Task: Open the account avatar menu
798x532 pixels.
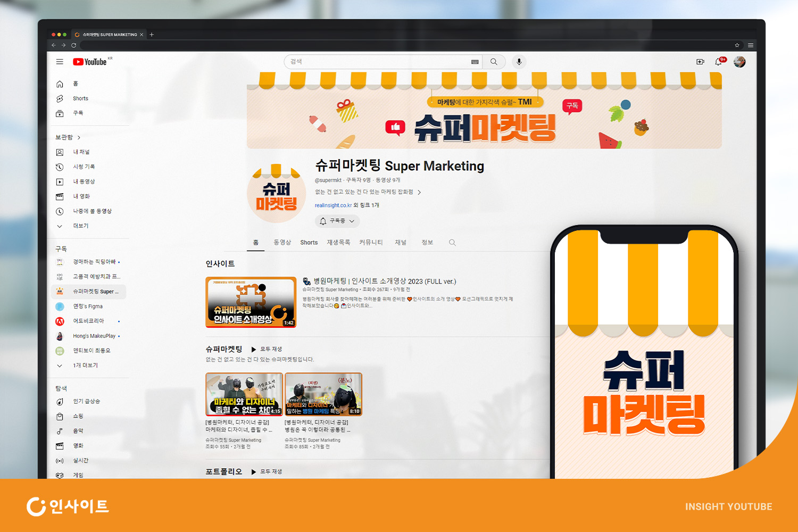Action: 739,62
